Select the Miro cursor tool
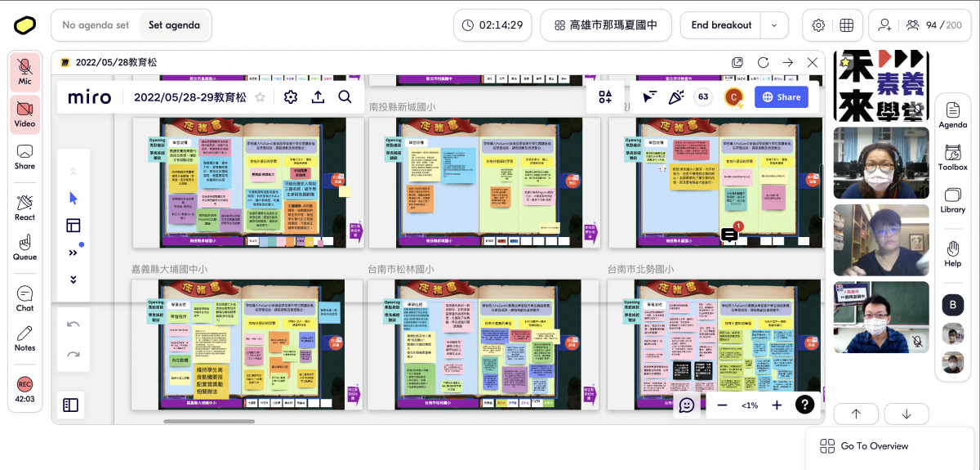 (73, 198)
